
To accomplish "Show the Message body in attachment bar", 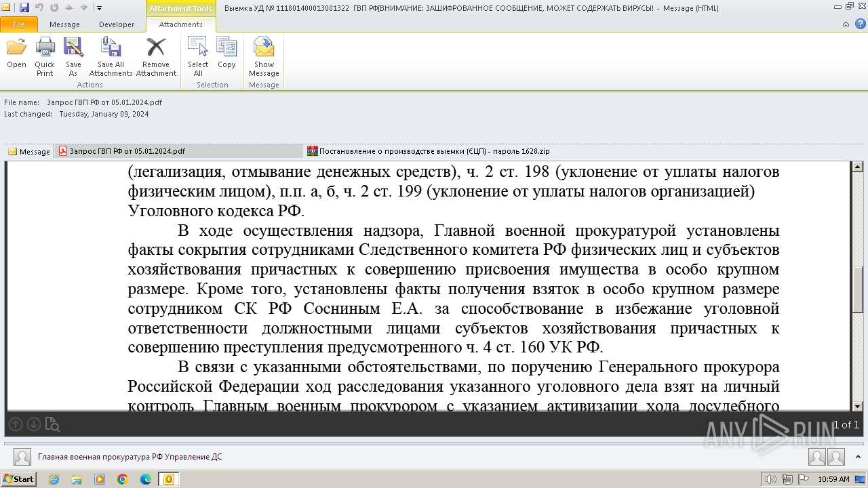I will pos(29,152).
